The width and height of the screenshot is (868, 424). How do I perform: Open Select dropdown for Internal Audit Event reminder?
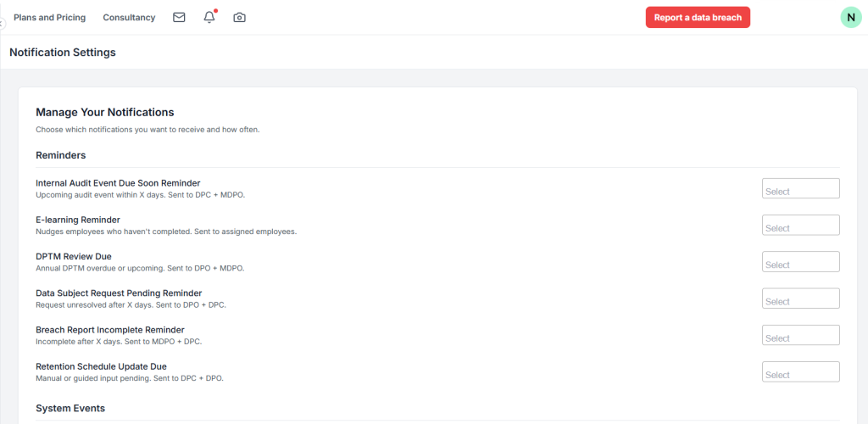800,189
